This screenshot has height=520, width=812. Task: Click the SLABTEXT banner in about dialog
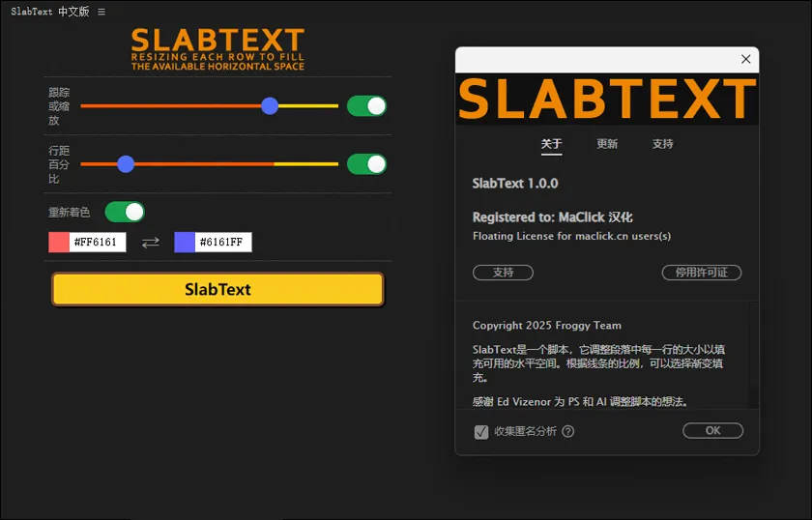tap(606, 100)
